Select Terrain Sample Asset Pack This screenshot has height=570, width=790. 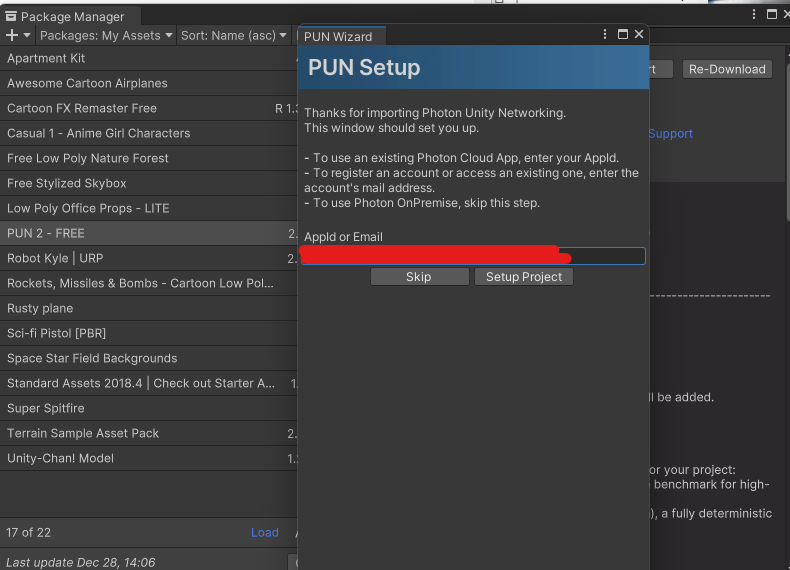pyautogui.click(x=149, y=433)
